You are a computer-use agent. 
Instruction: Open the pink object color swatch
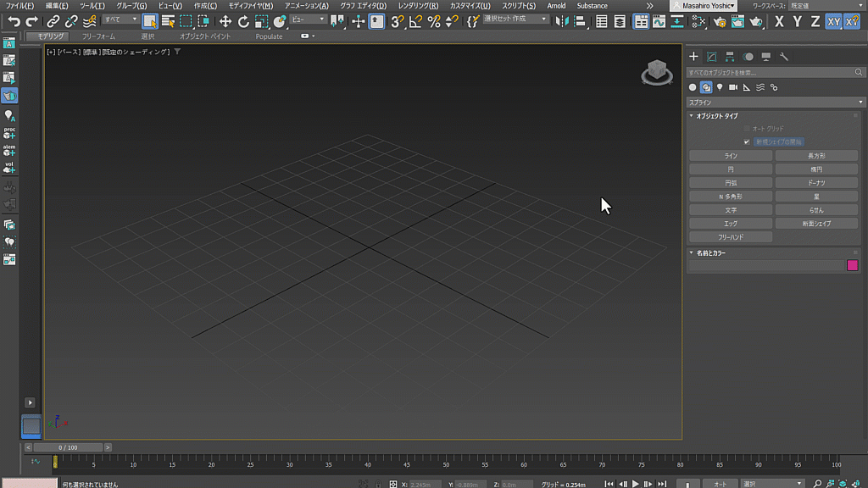[853, 266]
